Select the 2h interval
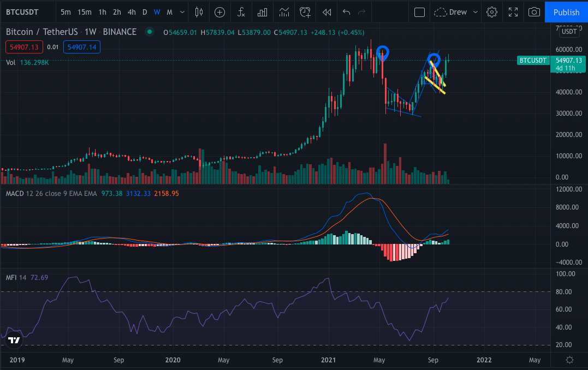This screenshot has width=588, height=370. point(117,12)
